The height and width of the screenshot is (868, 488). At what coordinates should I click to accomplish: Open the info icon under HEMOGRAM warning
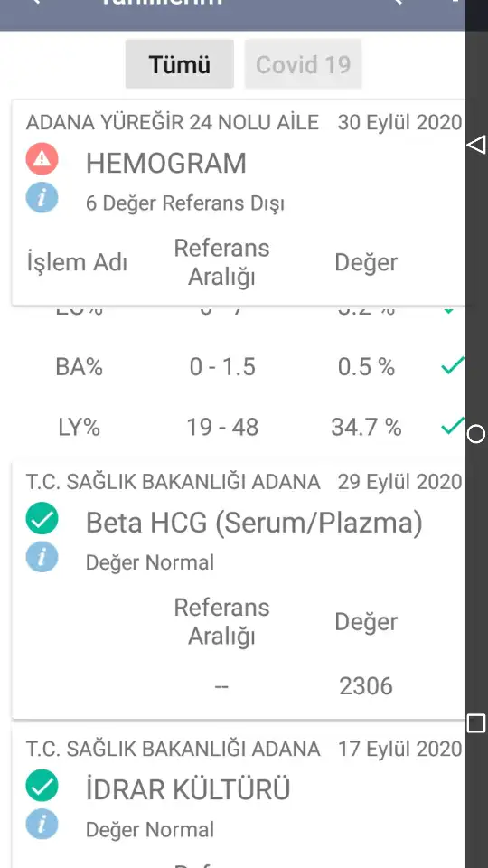[42, 198]
